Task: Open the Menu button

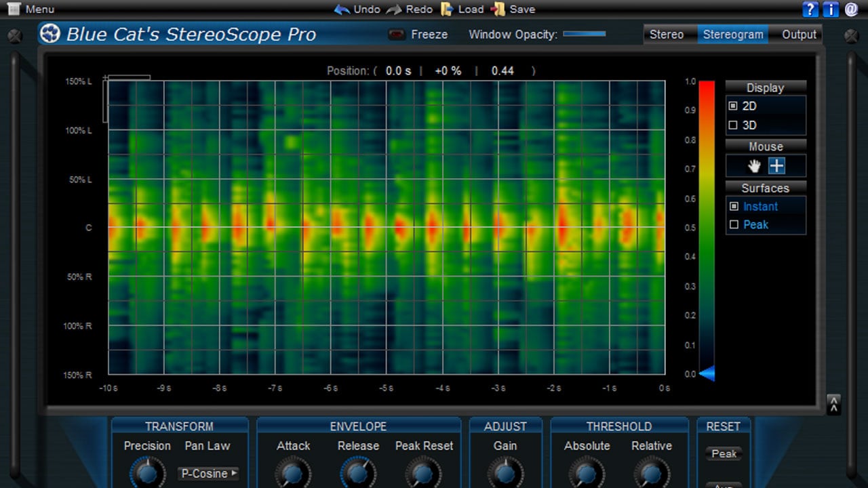Action: pyautogui.click(x=31, y=9)
